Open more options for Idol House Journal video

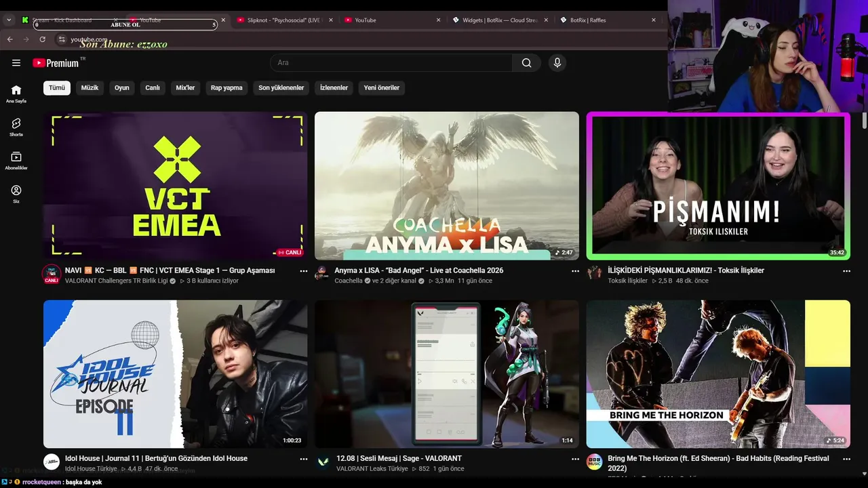click(303, 459)
